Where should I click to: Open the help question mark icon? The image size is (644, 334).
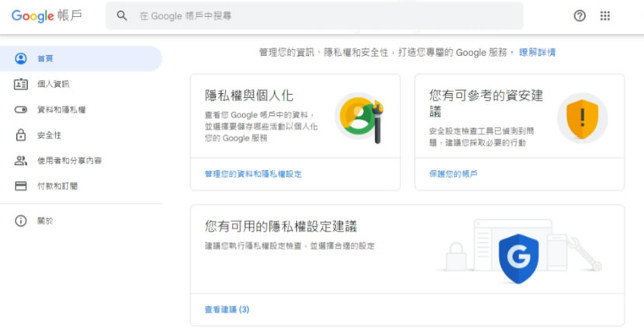580,16
